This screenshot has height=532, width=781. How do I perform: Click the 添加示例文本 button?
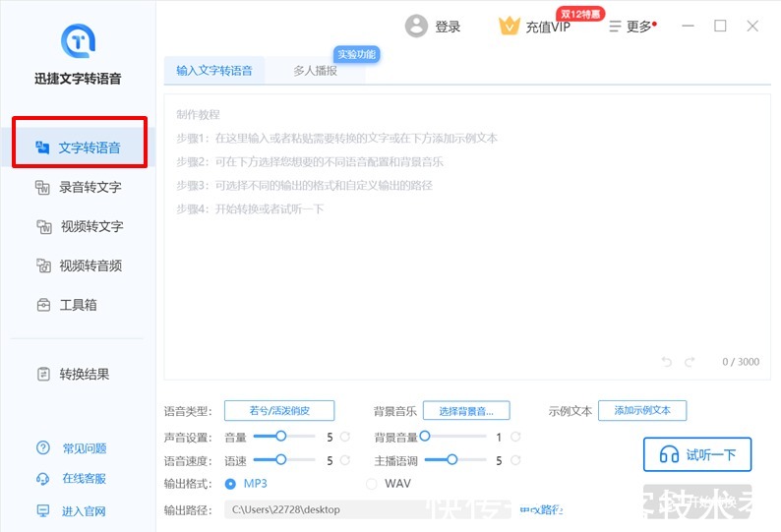tap(642, 410)
